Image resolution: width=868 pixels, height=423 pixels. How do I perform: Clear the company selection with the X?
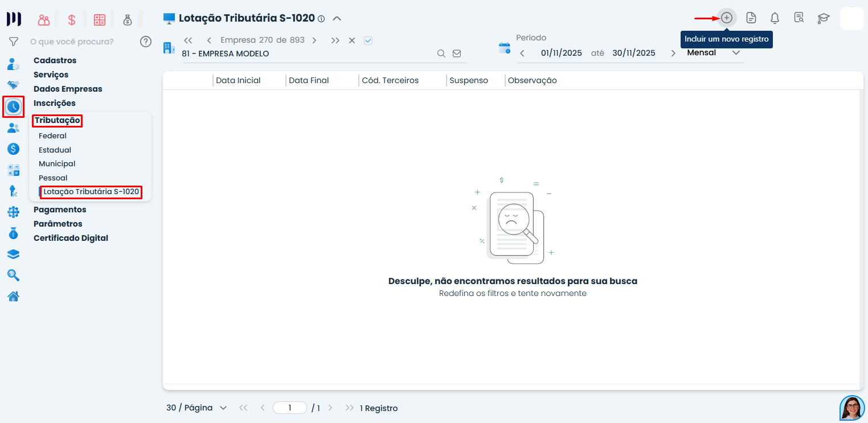pyautogui.click(x=352, y=40)
